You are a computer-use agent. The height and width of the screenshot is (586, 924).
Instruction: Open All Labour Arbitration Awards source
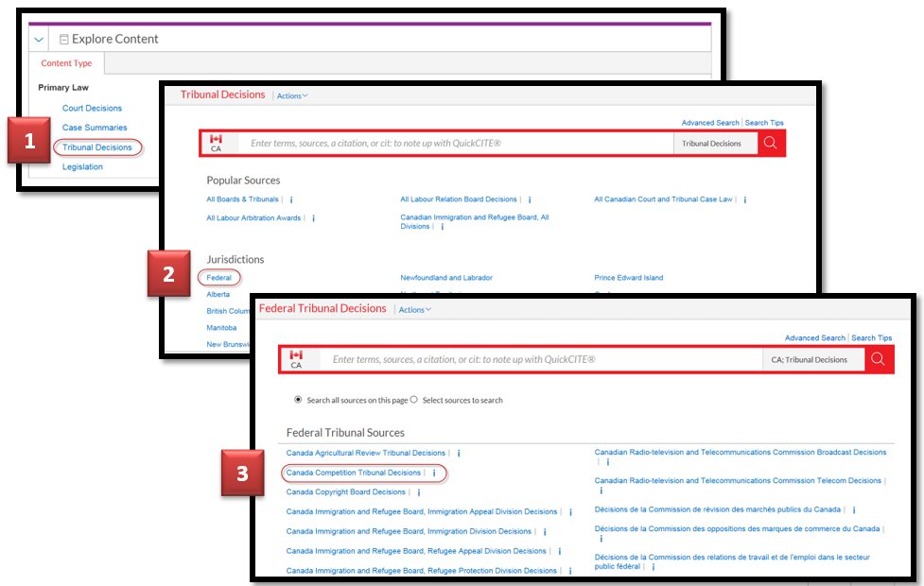pyautogui.click(x=253, y=218)
